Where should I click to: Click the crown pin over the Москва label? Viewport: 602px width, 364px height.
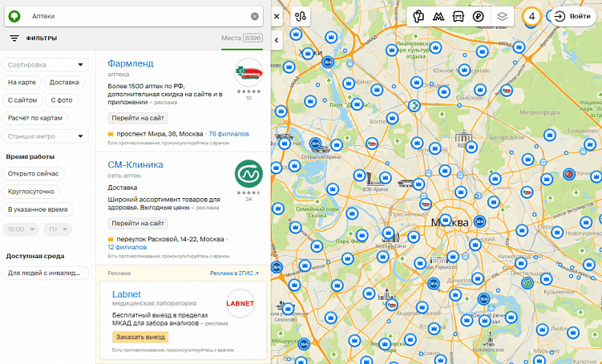[445, 220]
